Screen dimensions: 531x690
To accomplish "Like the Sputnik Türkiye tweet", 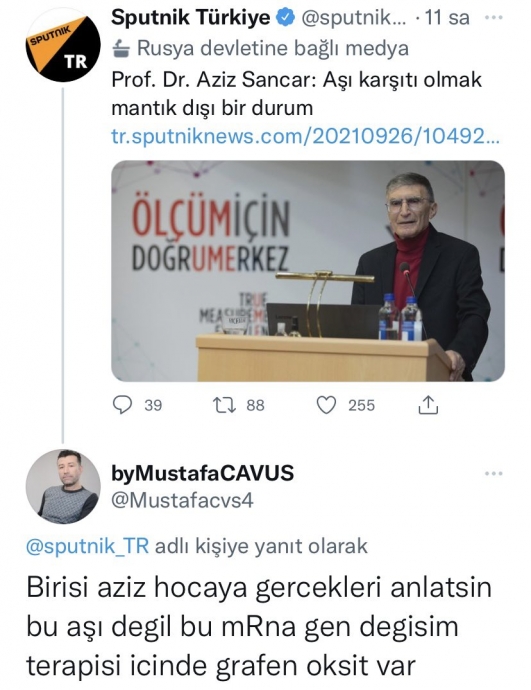I will pos(326,405).
